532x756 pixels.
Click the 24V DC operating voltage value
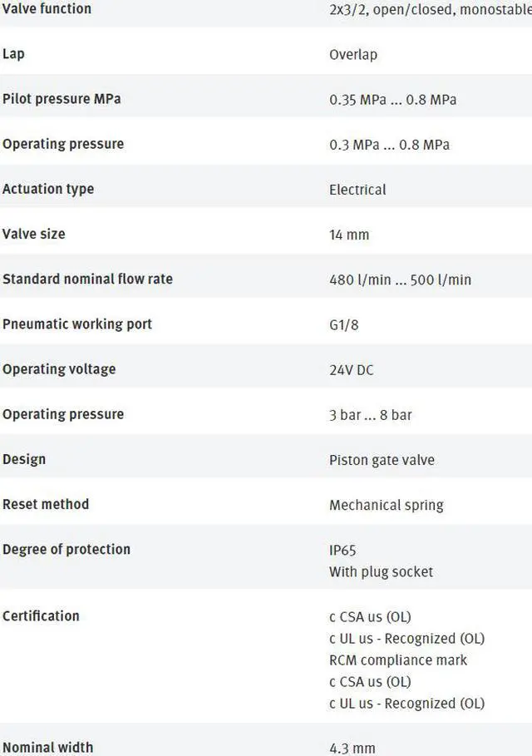[x=352, y=370]
